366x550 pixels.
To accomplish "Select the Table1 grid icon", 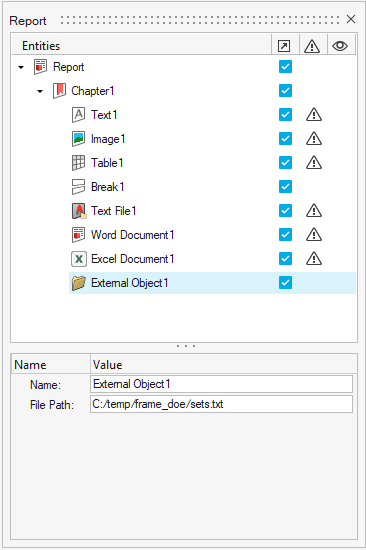I will [78, 163].
